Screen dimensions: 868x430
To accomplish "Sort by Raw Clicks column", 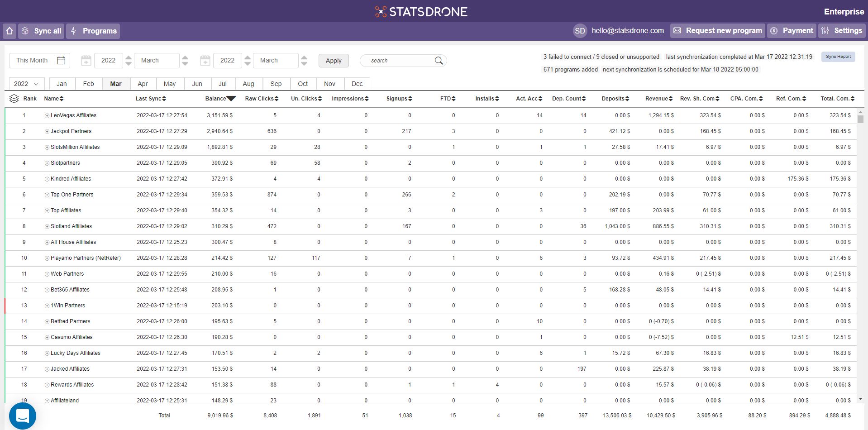I will (x=262, y=99).
